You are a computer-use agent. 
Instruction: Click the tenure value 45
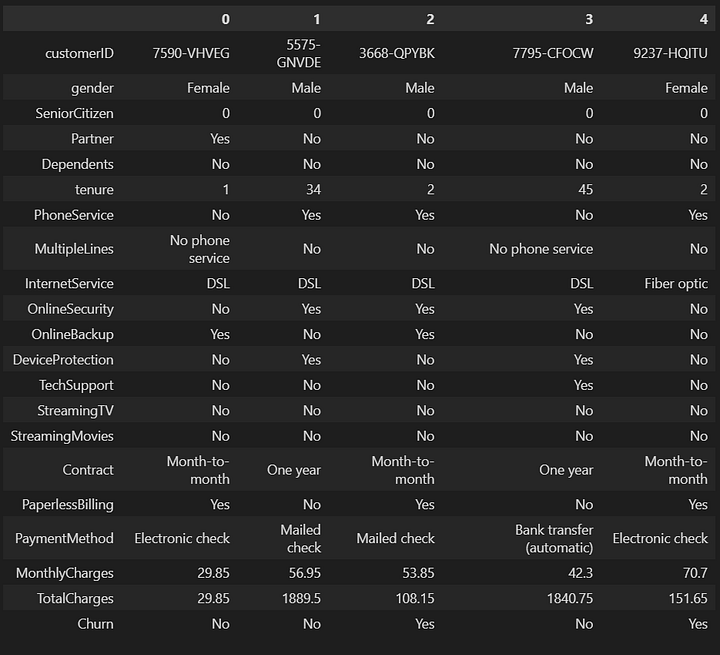(585, 189)
